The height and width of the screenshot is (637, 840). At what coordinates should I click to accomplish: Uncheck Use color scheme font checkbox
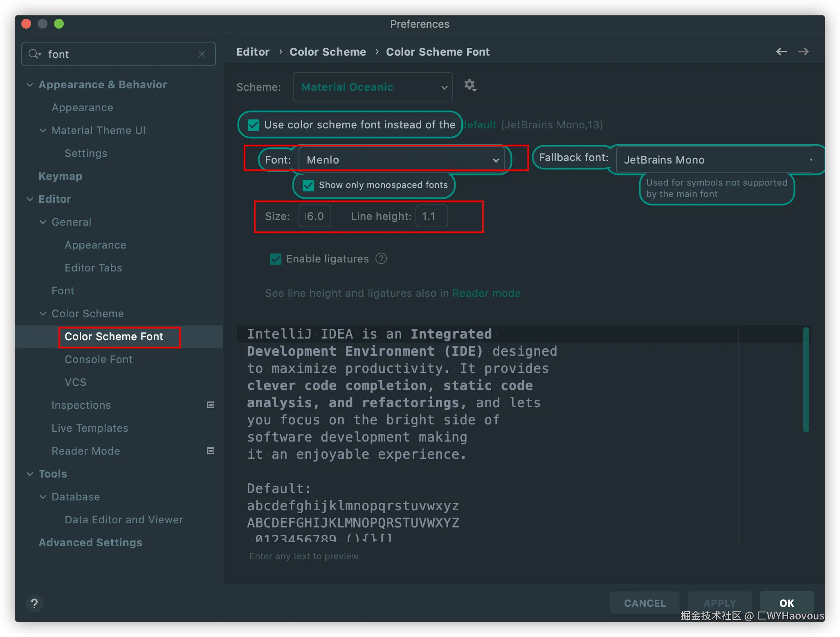(x=254, y=125)
